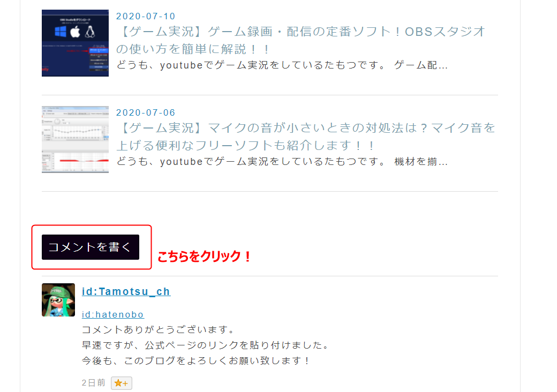Click the Windows logo in OBS thumbnail
The image size is (557, 392).
click(x=61, y=32)
